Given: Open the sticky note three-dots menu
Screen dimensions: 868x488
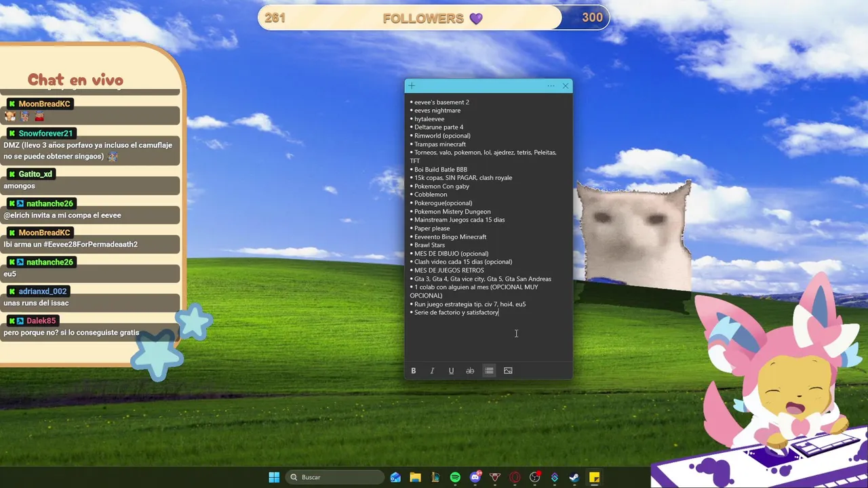Looking at the screenshot, I should tap(551, 86).
